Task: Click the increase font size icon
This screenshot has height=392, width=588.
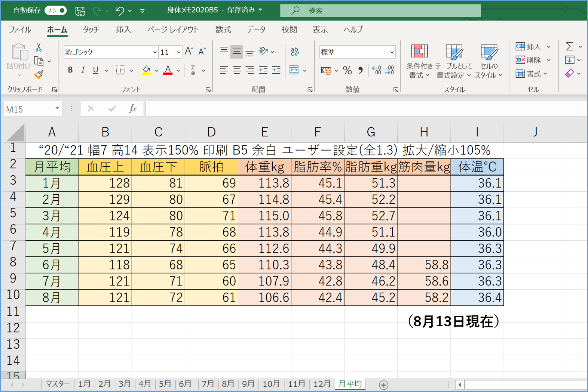Action: point(189,52)
